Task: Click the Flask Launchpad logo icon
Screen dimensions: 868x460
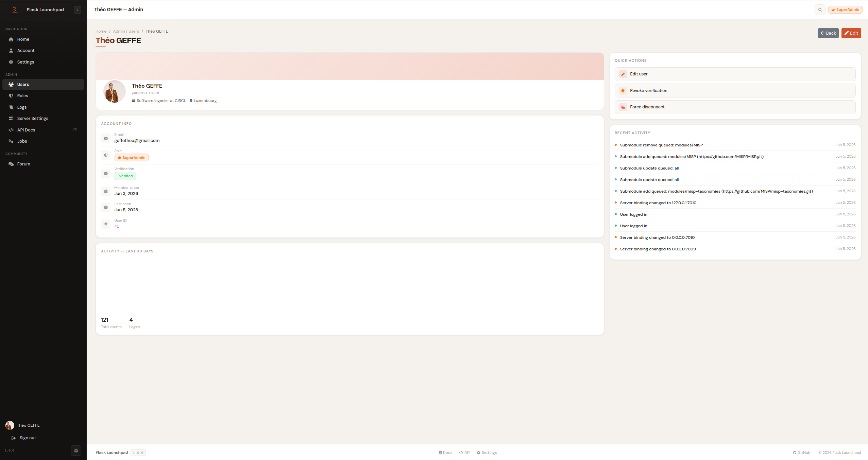Action: pos(15,10)
